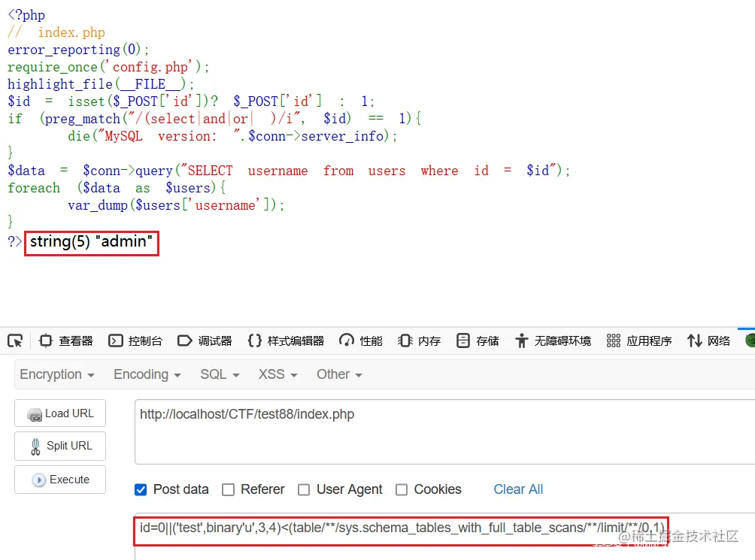Click the 'index.php' comment line
Image resolution: width=755 pixels, height=560 pixels.
pyautogui.click(x=56, y=32)
